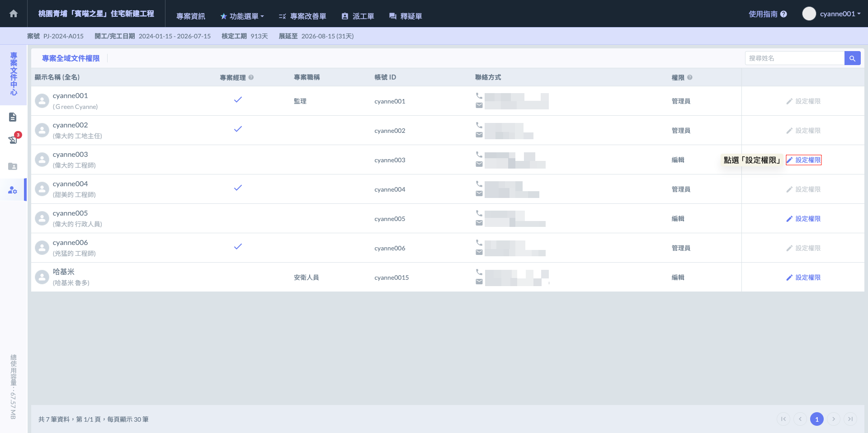Expand the 功能選單 dropdown menu

coord(242,16)
